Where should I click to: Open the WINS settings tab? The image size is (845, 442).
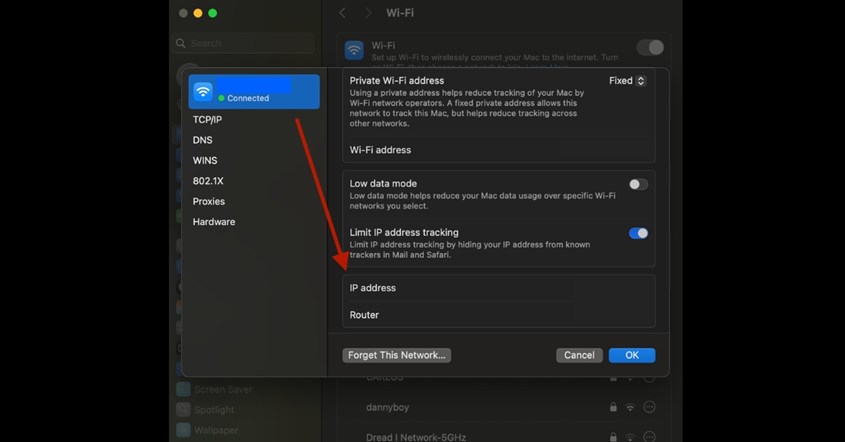click(x=205, y=161)
